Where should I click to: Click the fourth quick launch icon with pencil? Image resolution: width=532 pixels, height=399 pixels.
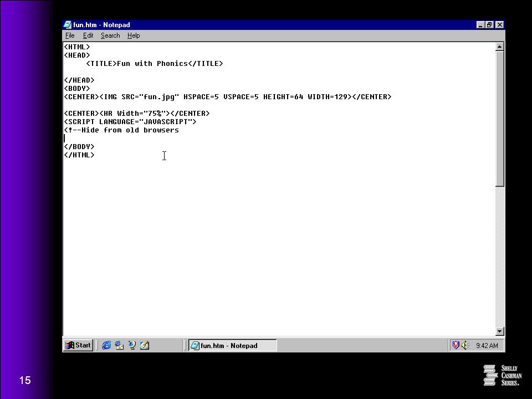tap(145, 345)
